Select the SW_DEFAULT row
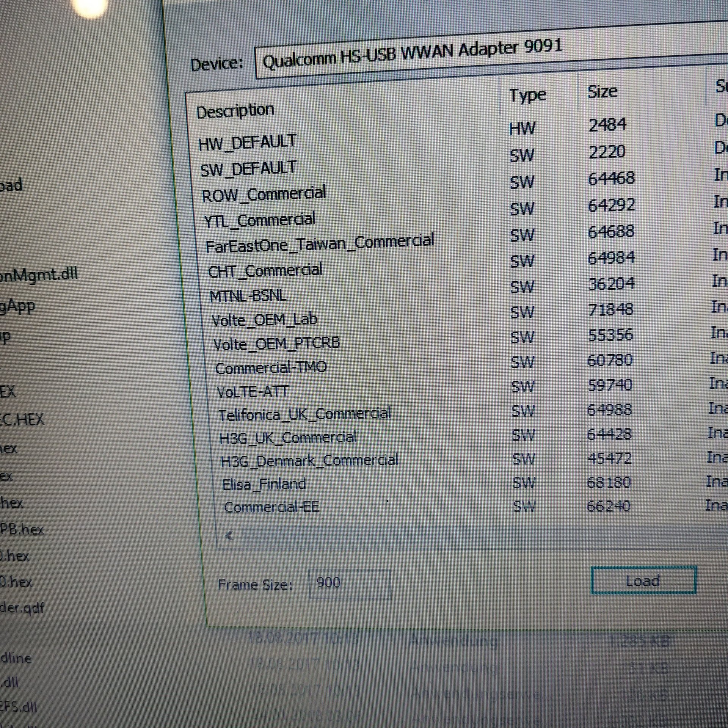Viewport: 728px width, 728px height. (248, 169)
